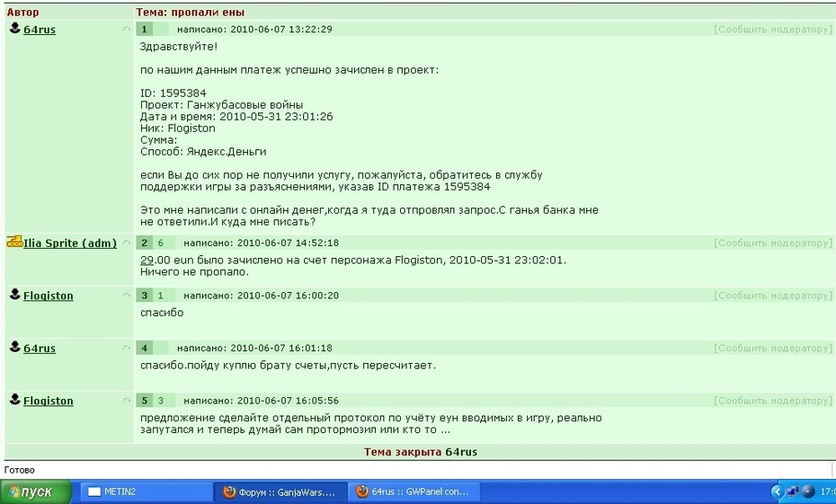Click the reply arrow icon next to 64rus in post 4
The width and height of the screenshot is (836, 504).
tap(127, 348)
